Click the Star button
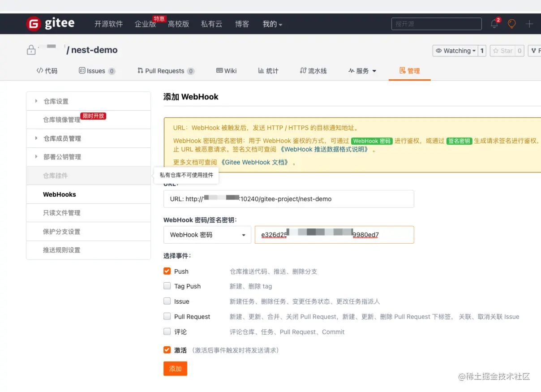 pyautogui.click(x=502, y=51)
